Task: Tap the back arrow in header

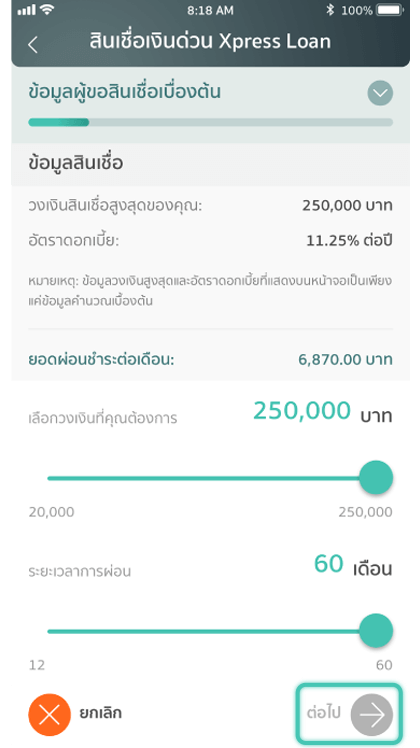Action: [x=32, y=44]
